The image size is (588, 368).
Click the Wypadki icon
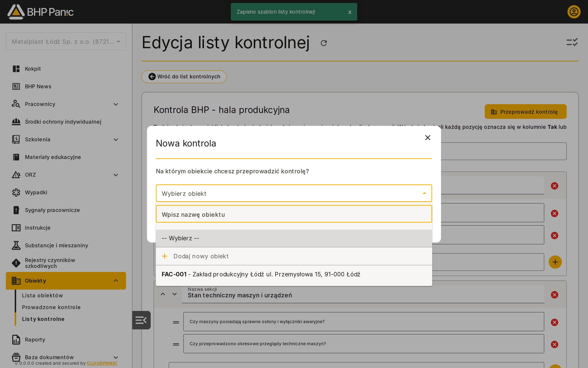click(x=16, y=192)
